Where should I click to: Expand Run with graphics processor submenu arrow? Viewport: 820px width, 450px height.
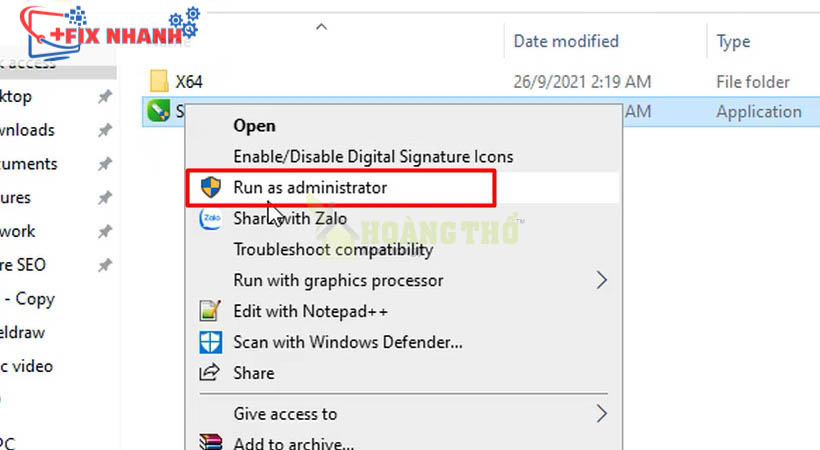[x=601, y=280]
